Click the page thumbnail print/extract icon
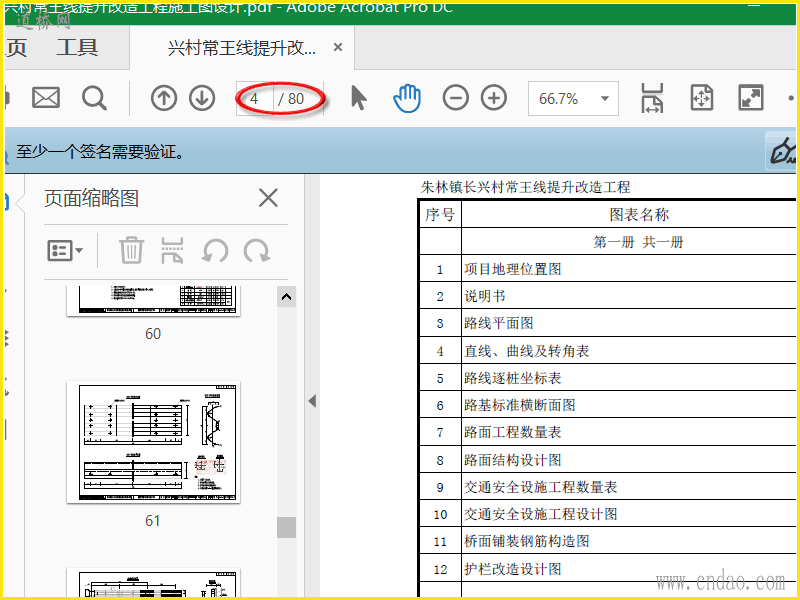This screenshot has width=800, height=600. [172, 250]
